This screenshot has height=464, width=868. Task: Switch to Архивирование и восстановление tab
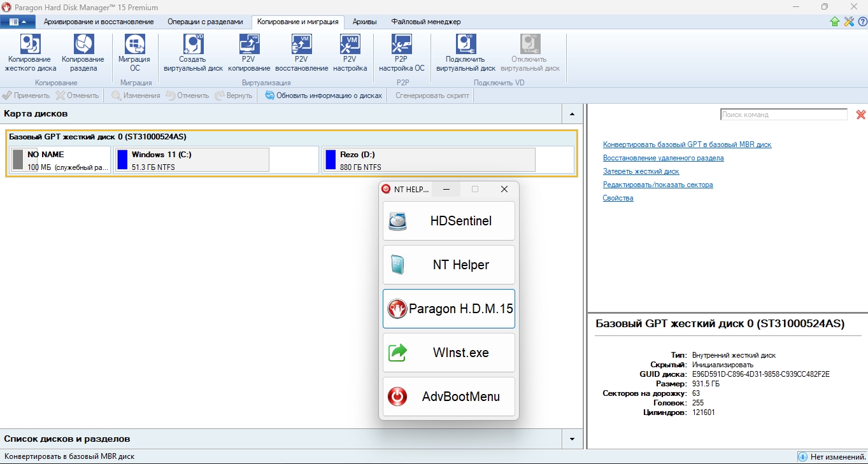pos(99,22)
